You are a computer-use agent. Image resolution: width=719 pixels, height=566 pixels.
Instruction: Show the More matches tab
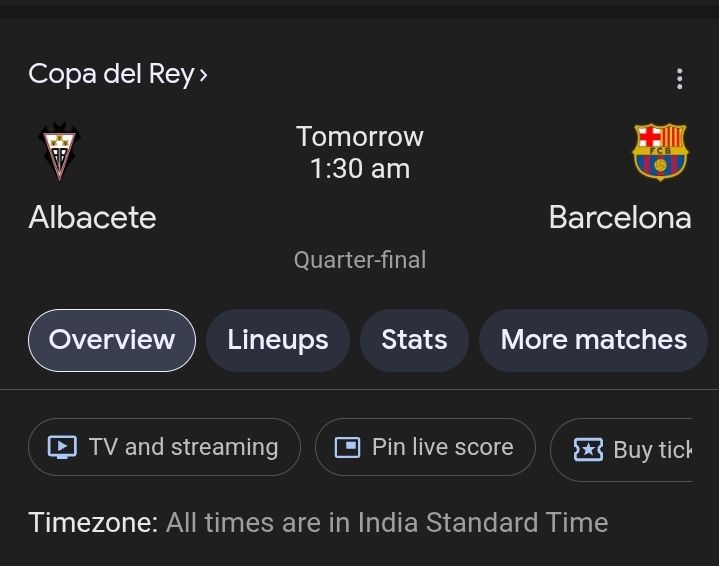click(593, 340)
